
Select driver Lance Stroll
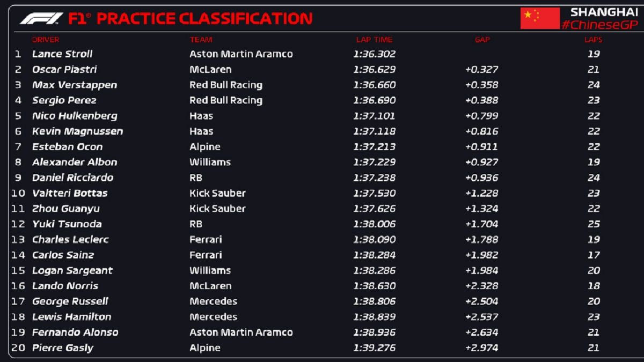(62, 54)
